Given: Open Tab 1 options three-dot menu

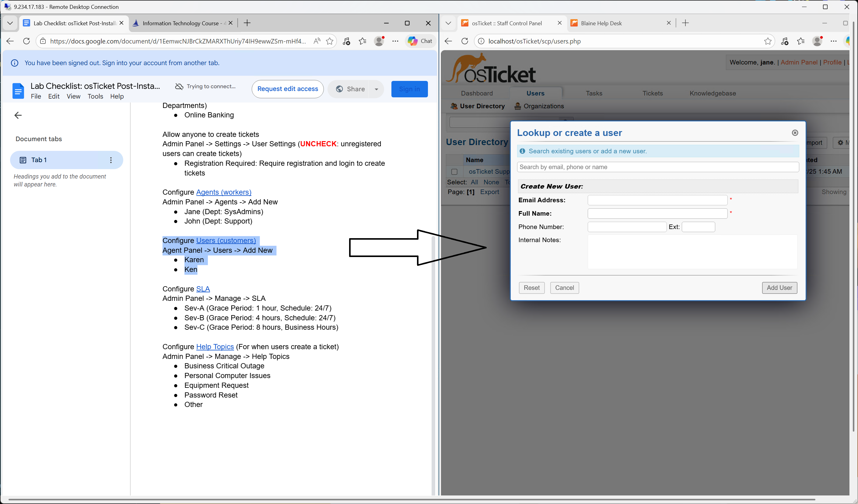Looking at the screenshot, I should [111, 160].
